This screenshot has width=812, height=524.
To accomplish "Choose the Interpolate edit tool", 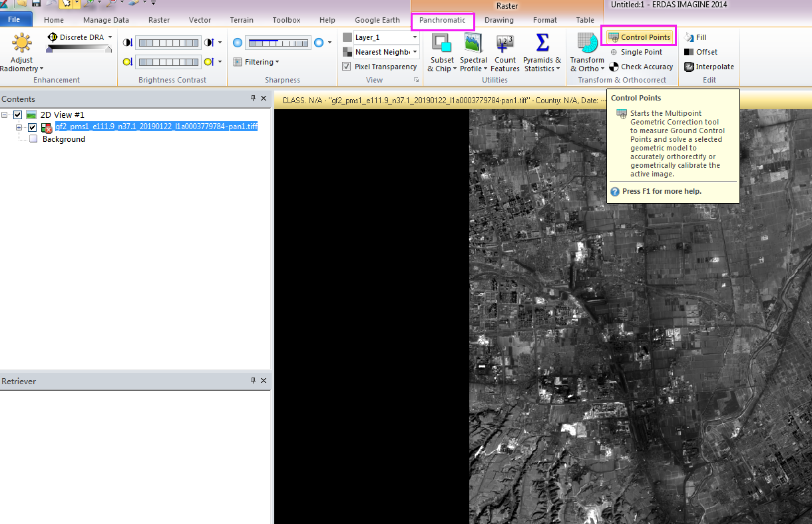I will pos(709,67).
